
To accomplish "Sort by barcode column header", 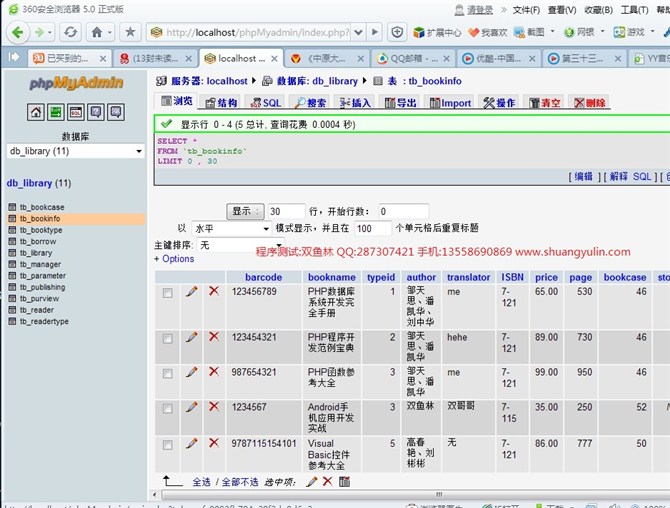I will click(x=263, y=277).
